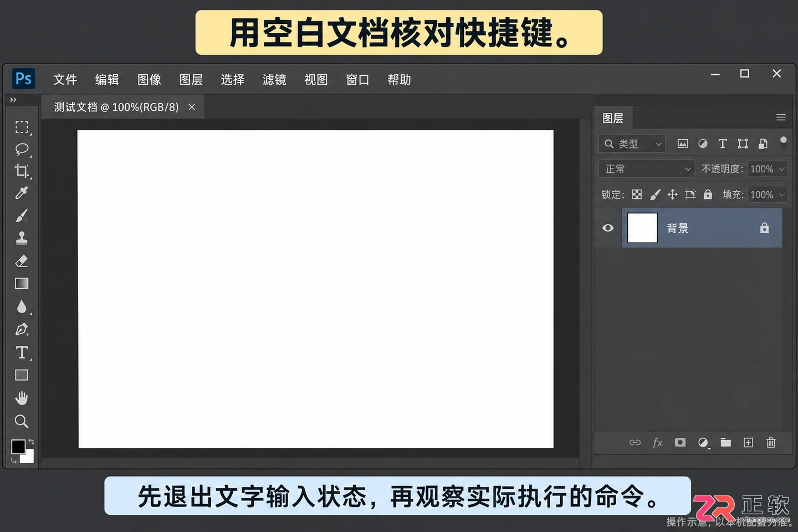This screenshot has height=532, width=798.
Task: Select the Blur droplet tool
Action: tap(22, 306)
